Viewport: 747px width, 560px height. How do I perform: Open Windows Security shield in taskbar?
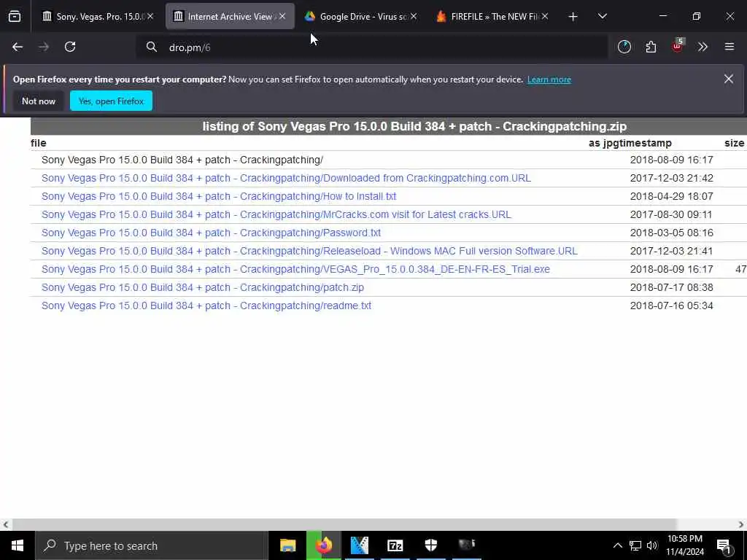pos(430,545)
